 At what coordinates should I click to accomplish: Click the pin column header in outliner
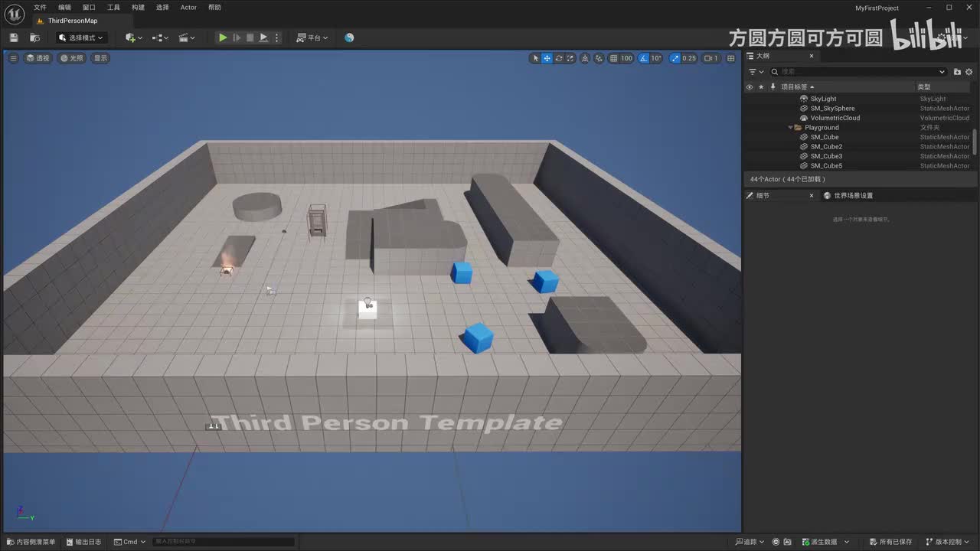tap(773, 87)
